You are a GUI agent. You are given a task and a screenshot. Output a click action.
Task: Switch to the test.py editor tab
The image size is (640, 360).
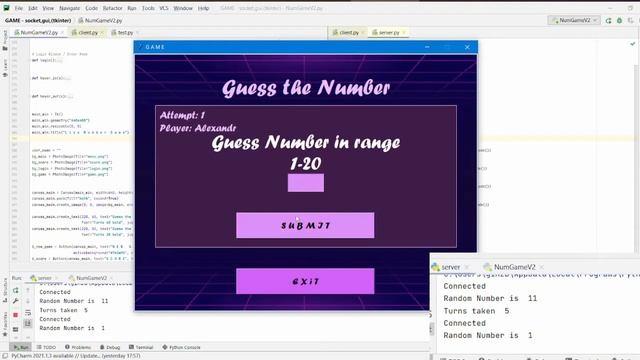click(x=124, y=32)
